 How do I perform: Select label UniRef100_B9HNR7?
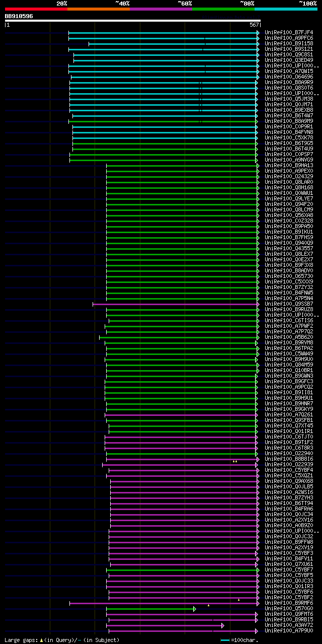pyautogui.click(x=289, y=403)
